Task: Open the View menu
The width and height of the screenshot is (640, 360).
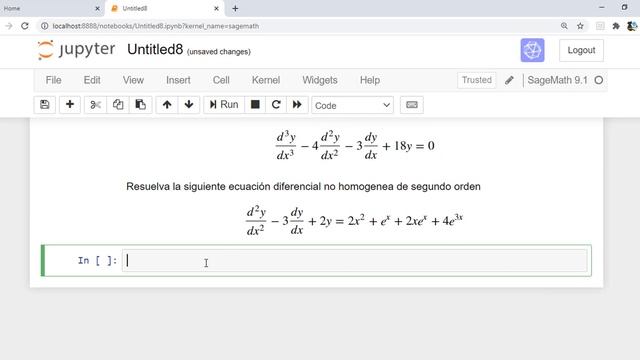Action: 133,80
